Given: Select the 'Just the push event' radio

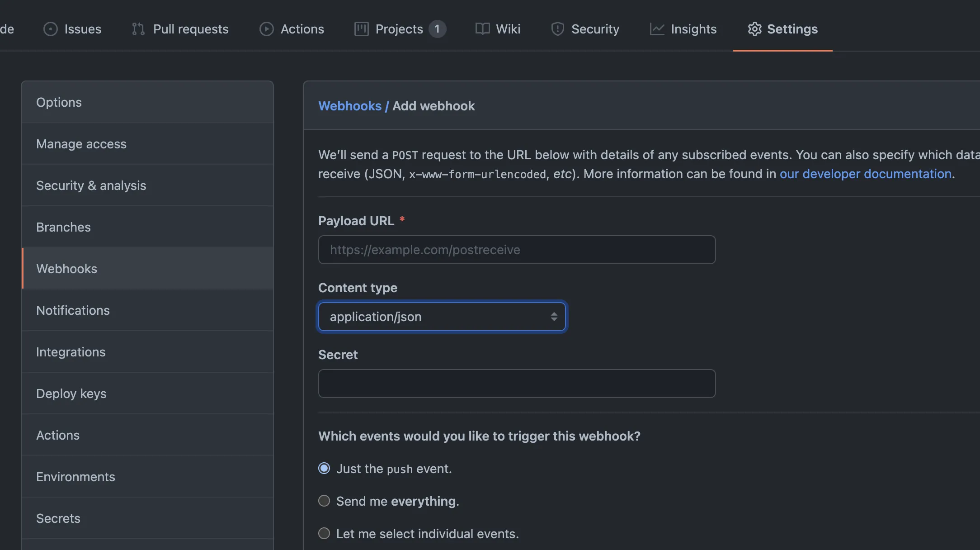Looking at the screenshot, I should 324,468.
